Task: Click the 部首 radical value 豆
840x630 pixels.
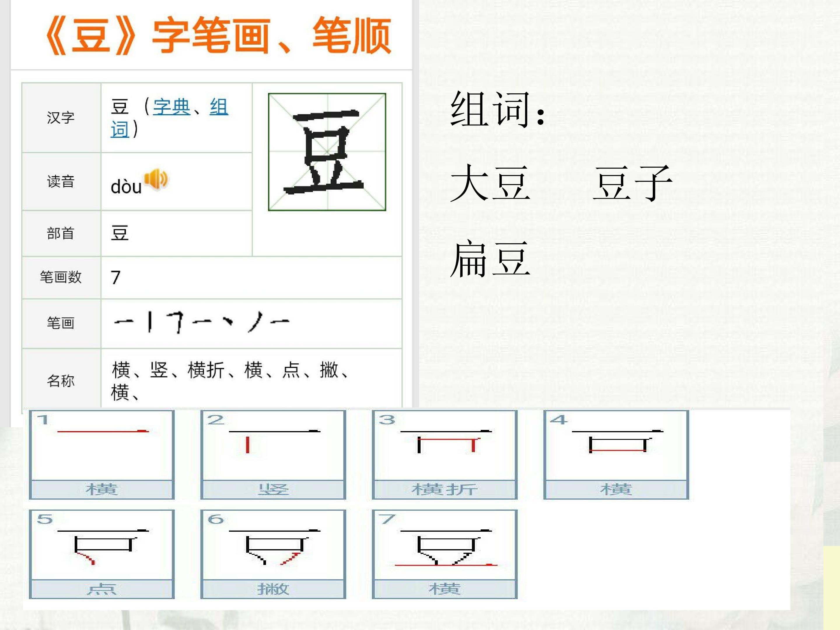Action: click(120, 233)
